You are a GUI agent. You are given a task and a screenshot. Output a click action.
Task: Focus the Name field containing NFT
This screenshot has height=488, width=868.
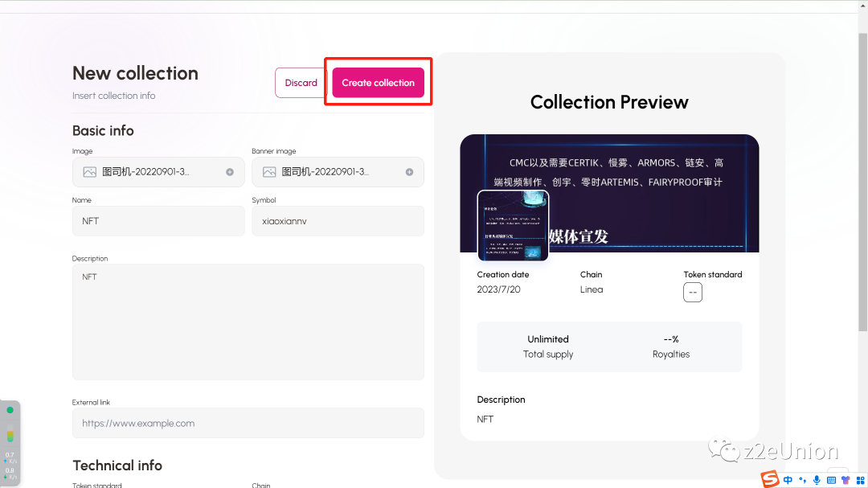[x=158, y=220]
